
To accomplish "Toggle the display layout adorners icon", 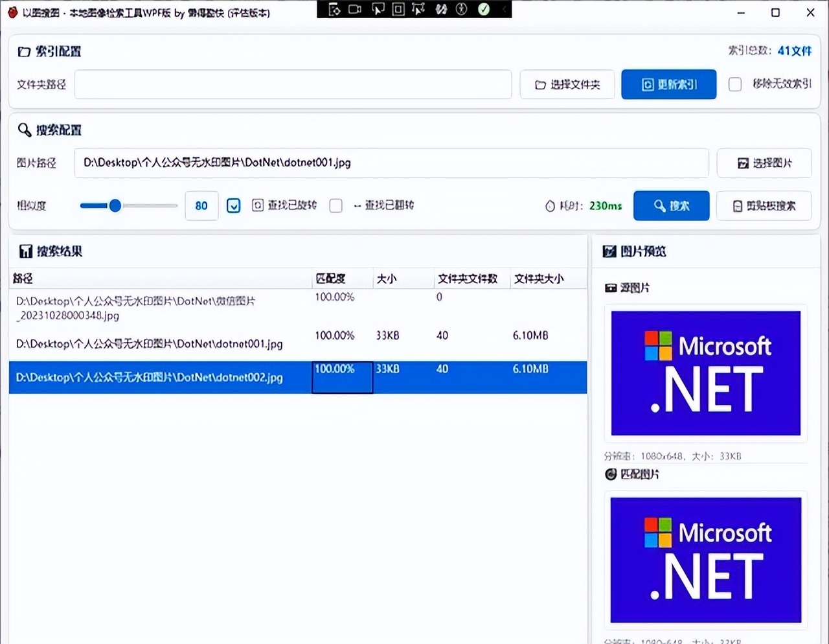I will click(398, 9).
